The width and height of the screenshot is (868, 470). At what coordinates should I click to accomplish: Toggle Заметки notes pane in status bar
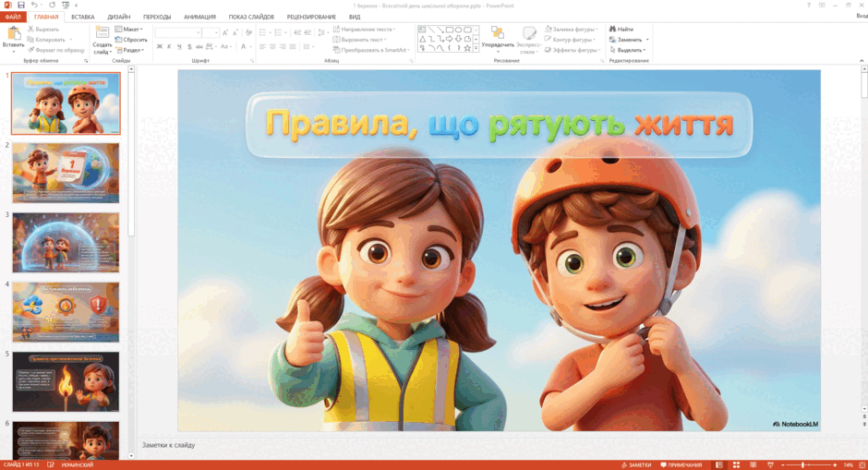(636, 465)
